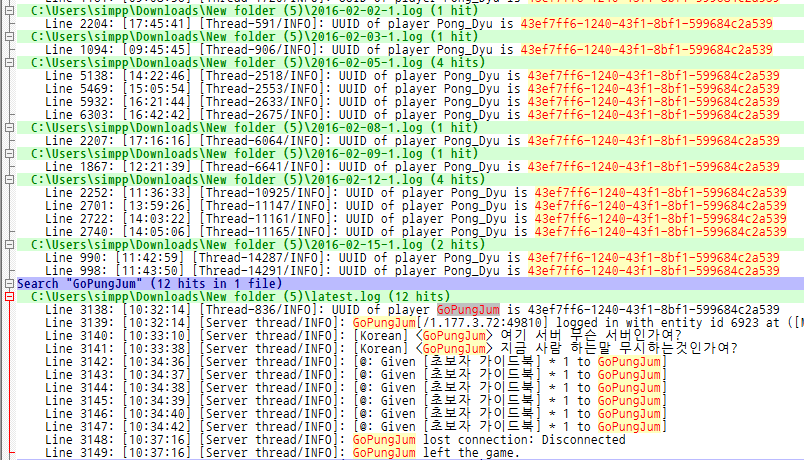Select the 2016-02-08-1.log (1 hit) file header

click(410, 128)
